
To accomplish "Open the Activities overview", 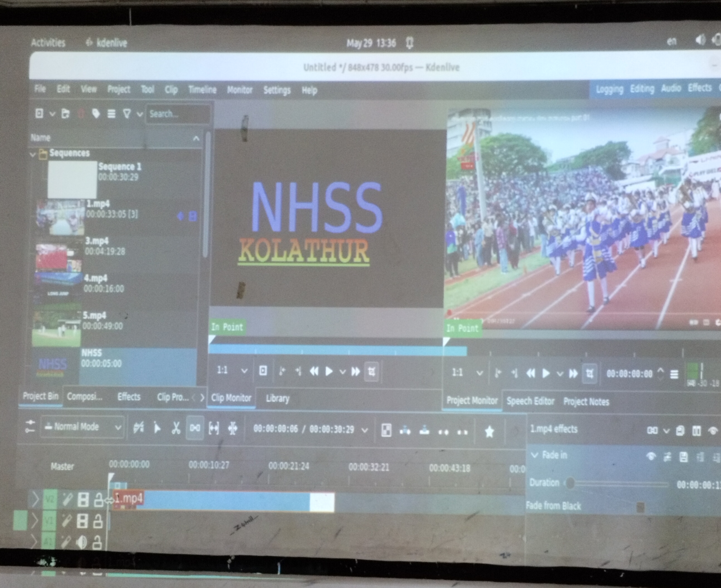I will click(x=48, y=43).
